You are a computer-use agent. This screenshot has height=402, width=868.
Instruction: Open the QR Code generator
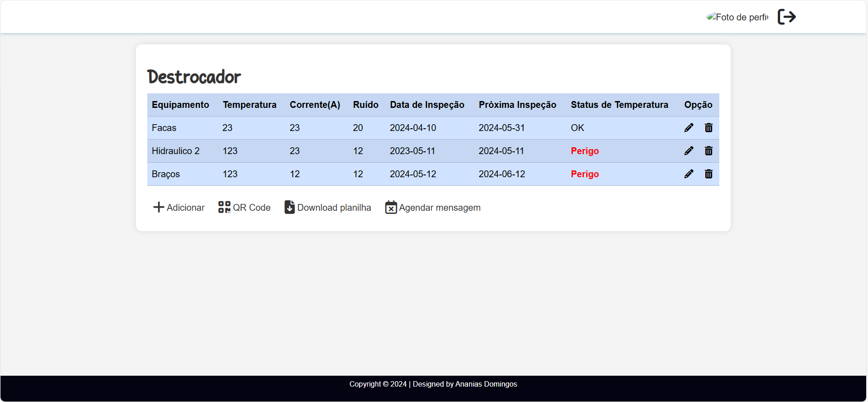[x=244, y=208]
